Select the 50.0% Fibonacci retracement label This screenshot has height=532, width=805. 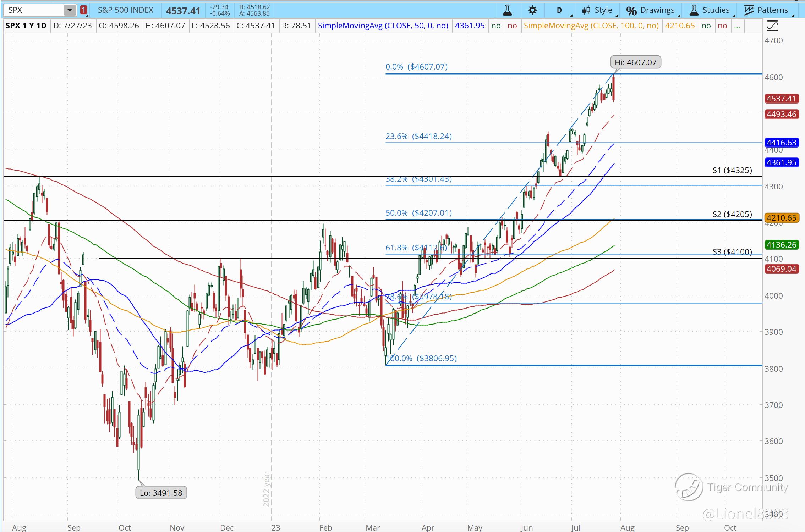(x=418, y=213)
